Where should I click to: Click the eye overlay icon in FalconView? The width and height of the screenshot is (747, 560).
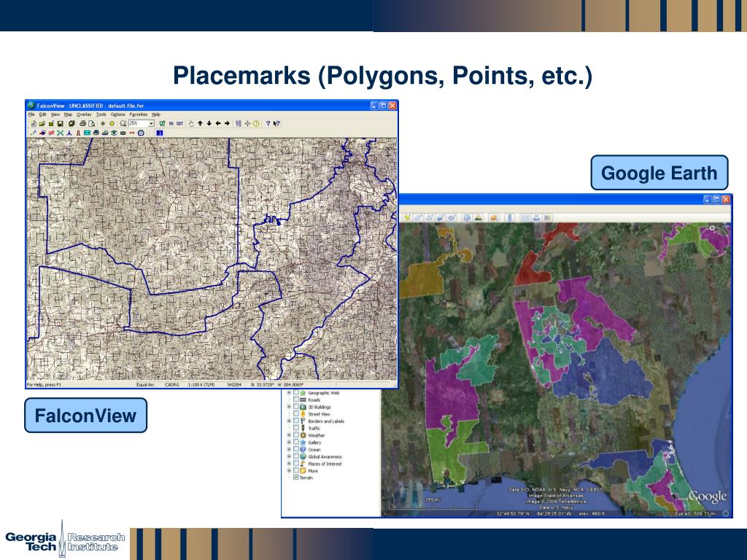114,133
